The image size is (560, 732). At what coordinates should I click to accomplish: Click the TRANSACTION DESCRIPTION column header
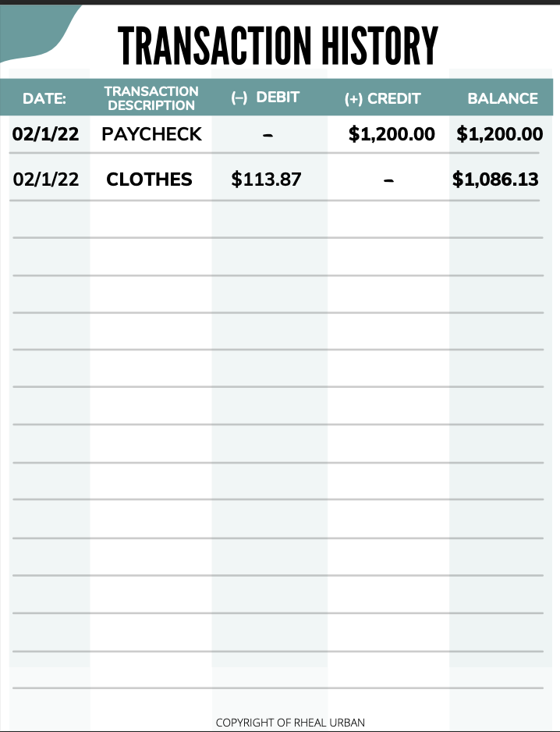point(151,98)
